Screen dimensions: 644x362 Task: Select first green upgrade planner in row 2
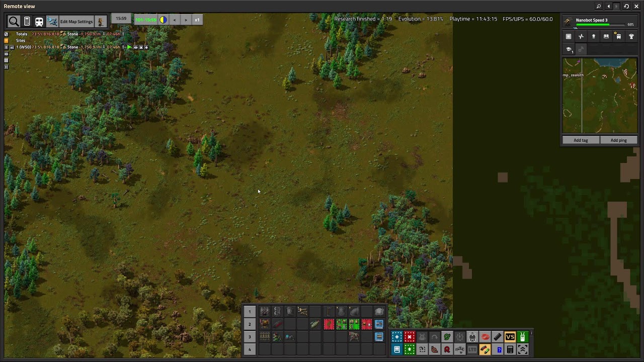click(341, 324)
